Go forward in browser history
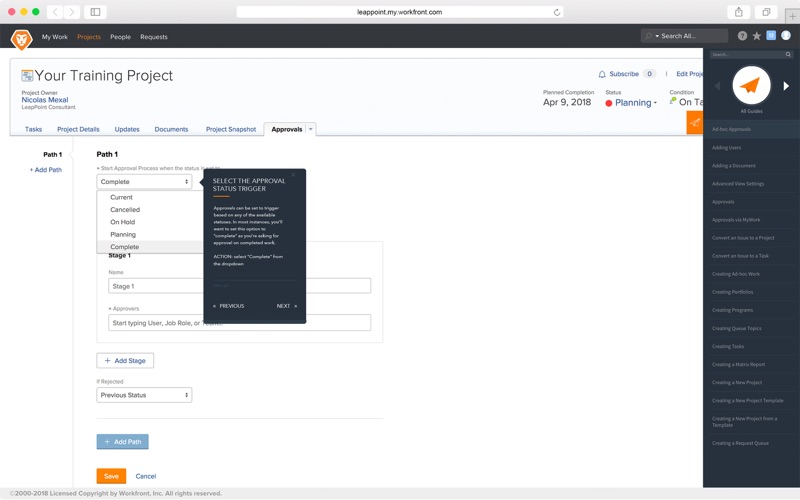800x500 pixels. coord(72,12)
